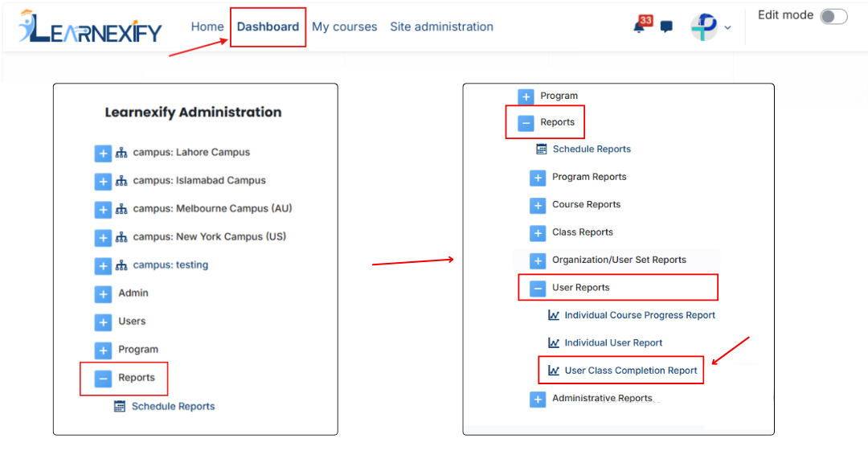Viewport: 868px width, 455px height.
Task: Expand the Lahore Campus node
Action: point(103,154)
